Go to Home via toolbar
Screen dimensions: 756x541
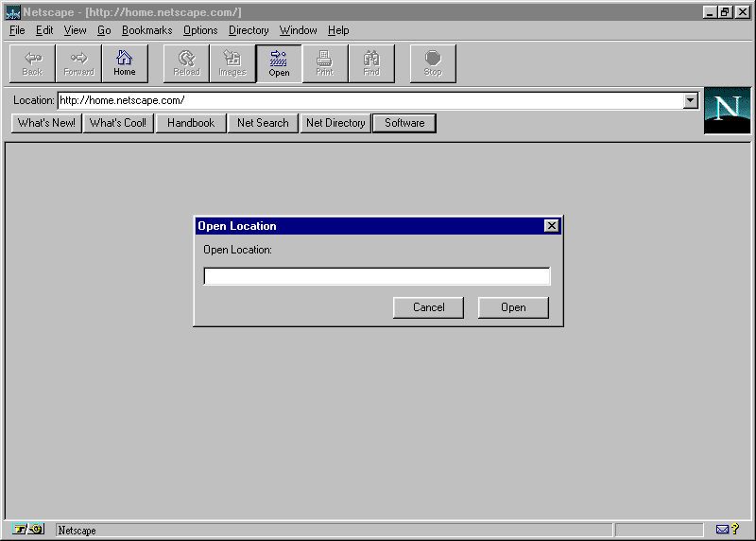point(125,63)
